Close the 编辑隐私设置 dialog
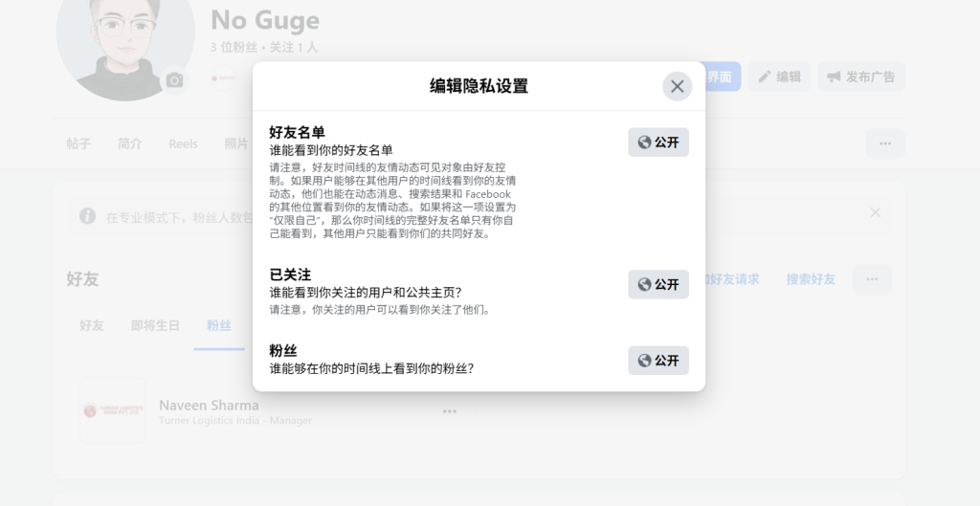 (x=677, y=86)
